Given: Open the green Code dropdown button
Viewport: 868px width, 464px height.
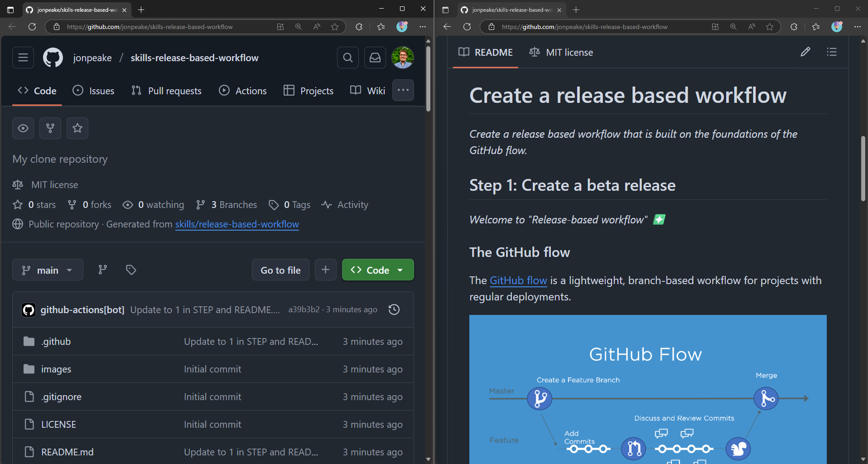Looking at the screenshot, I should (378, 270).
